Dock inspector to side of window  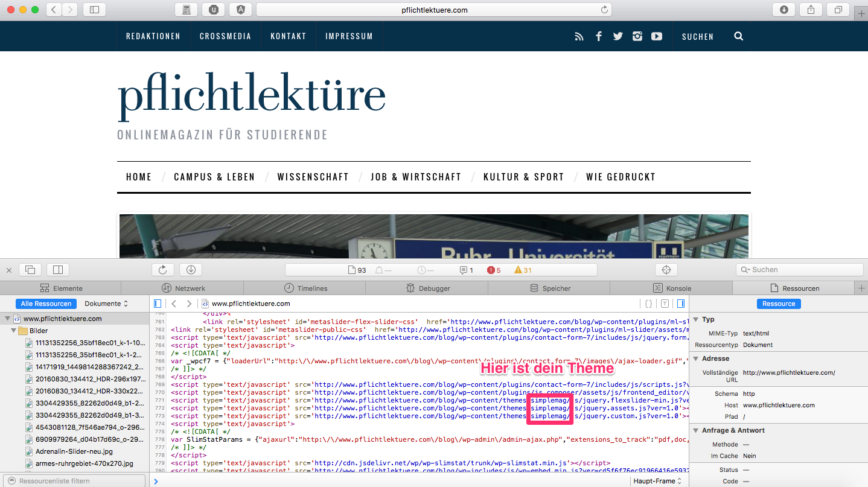click(x=58, y=270)
